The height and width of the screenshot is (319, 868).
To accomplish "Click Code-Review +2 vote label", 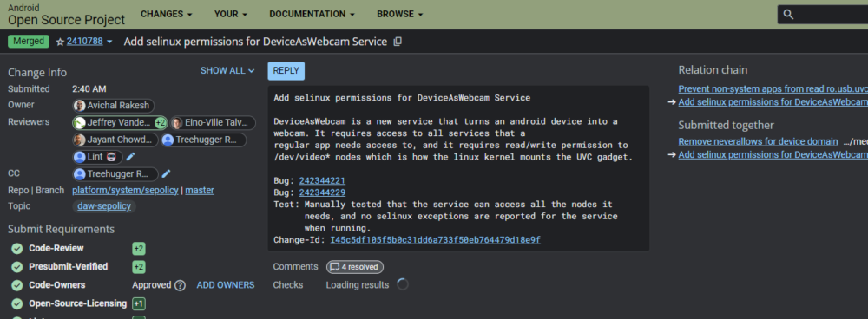I will coord(139,249).
